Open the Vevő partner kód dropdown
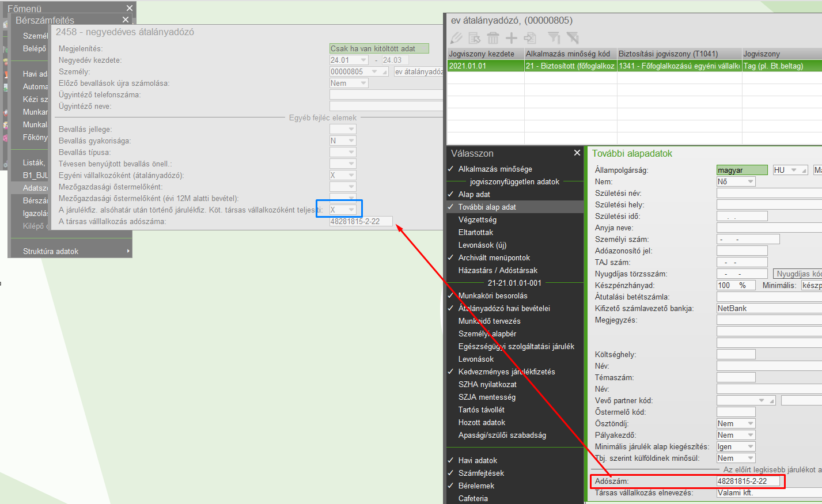 click(762, 400)
